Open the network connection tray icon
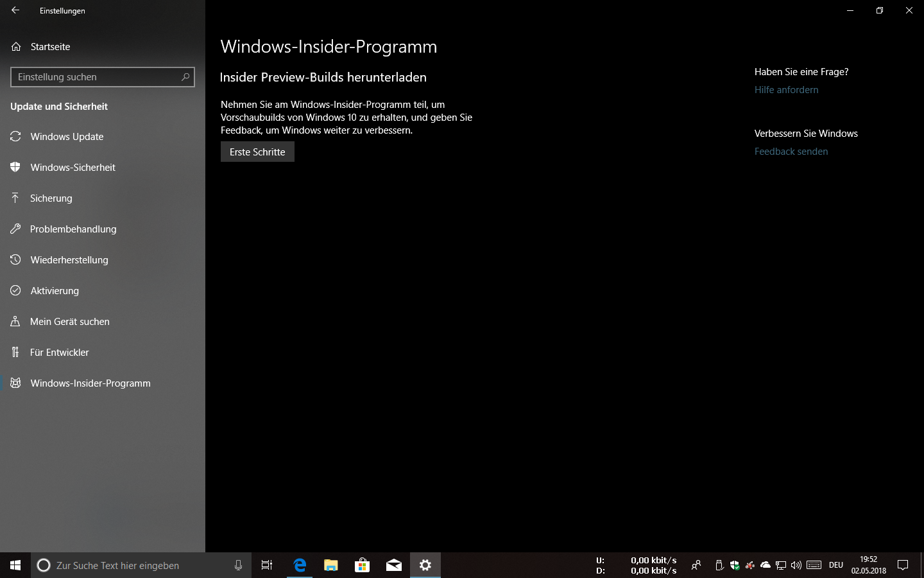 click(781, 565)
